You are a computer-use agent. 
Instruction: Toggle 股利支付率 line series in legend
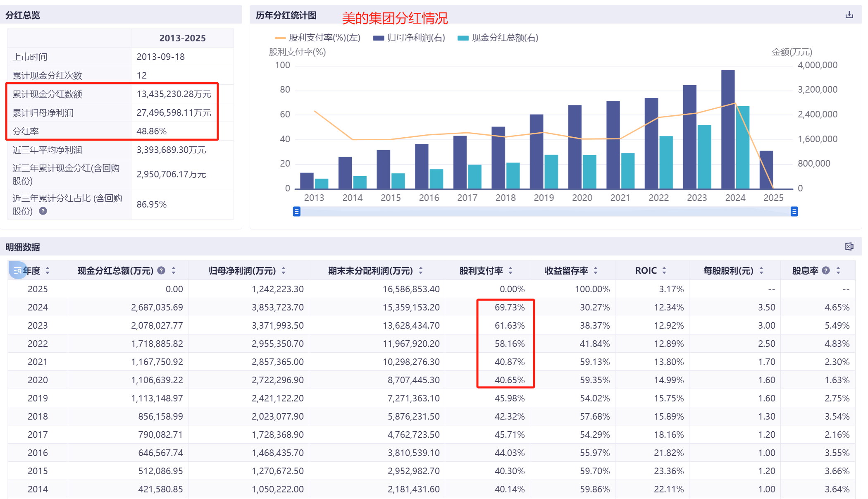coord(317,38)
